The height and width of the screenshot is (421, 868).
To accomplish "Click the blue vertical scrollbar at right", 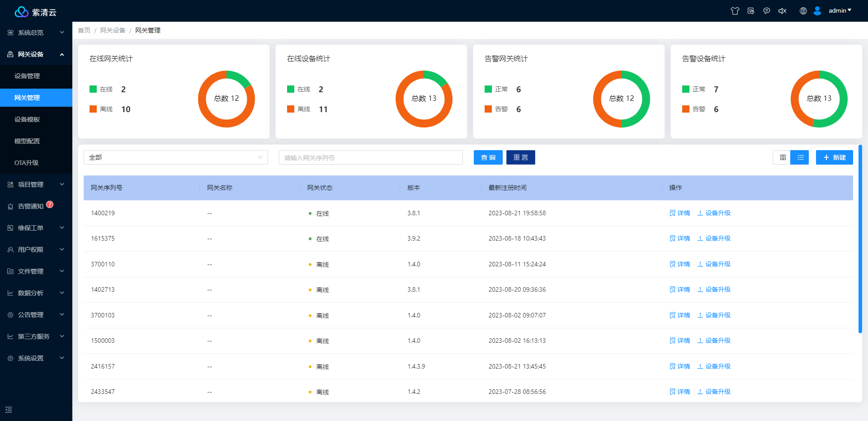I will pos(860,239).
